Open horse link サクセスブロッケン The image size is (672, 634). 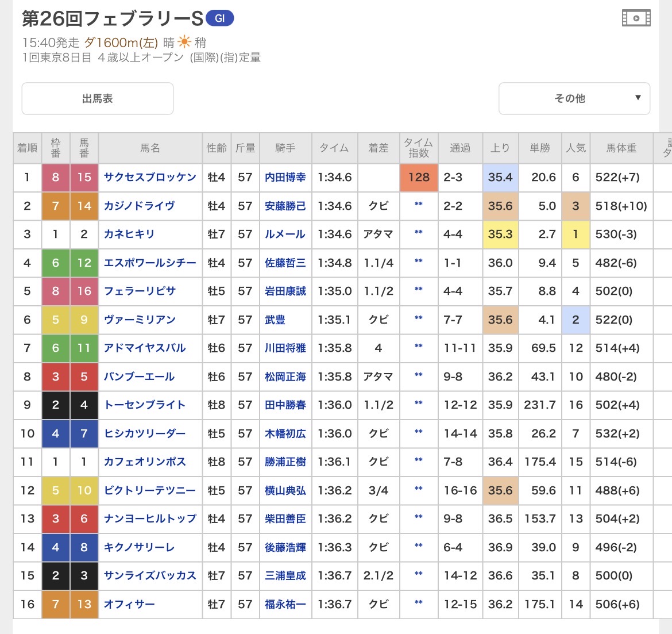pos(150,177)
